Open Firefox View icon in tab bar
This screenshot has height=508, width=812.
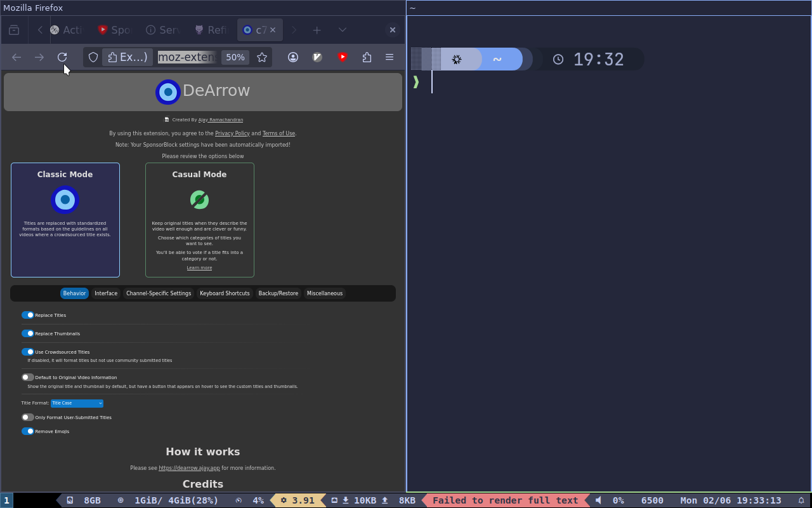click(14, 30)
